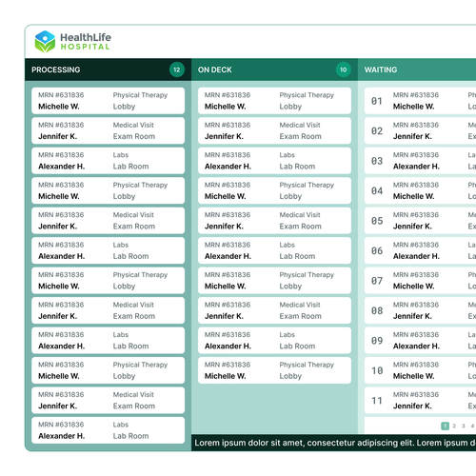Click the HealthLife Hospital logo
This screenshot has width=476, height=476.
[73, 42]
